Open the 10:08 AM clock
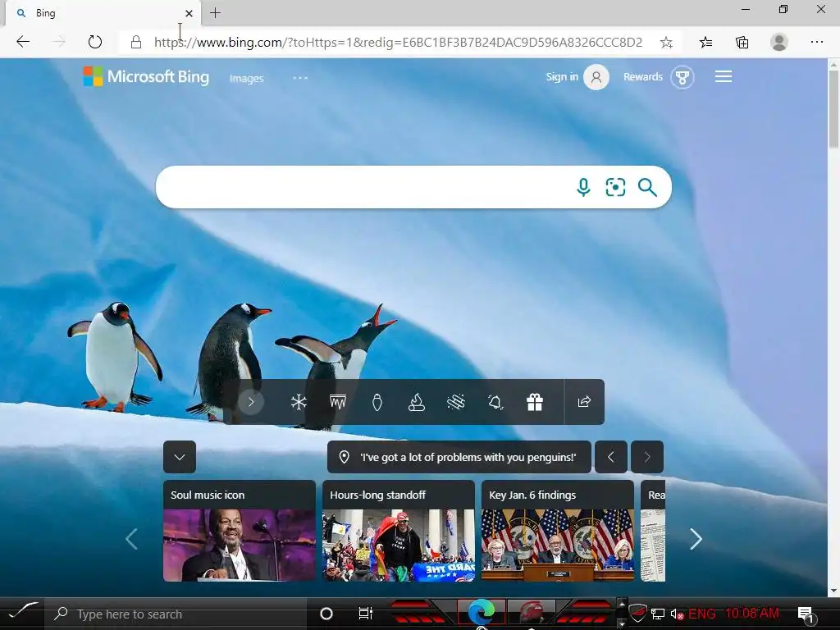This screenshot has width=840, height=630. pyautogui.click(x=751, y=614)
